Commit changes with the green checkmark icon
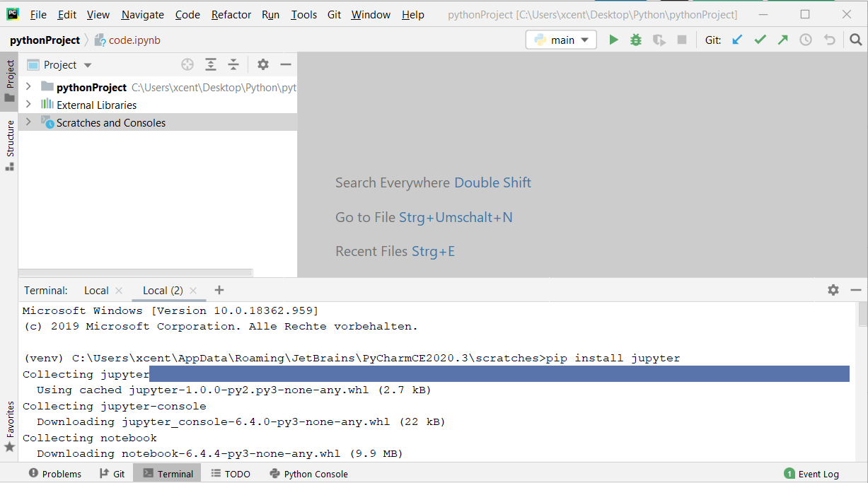Viewport: 868px width, 483px height. click(760, 40)
